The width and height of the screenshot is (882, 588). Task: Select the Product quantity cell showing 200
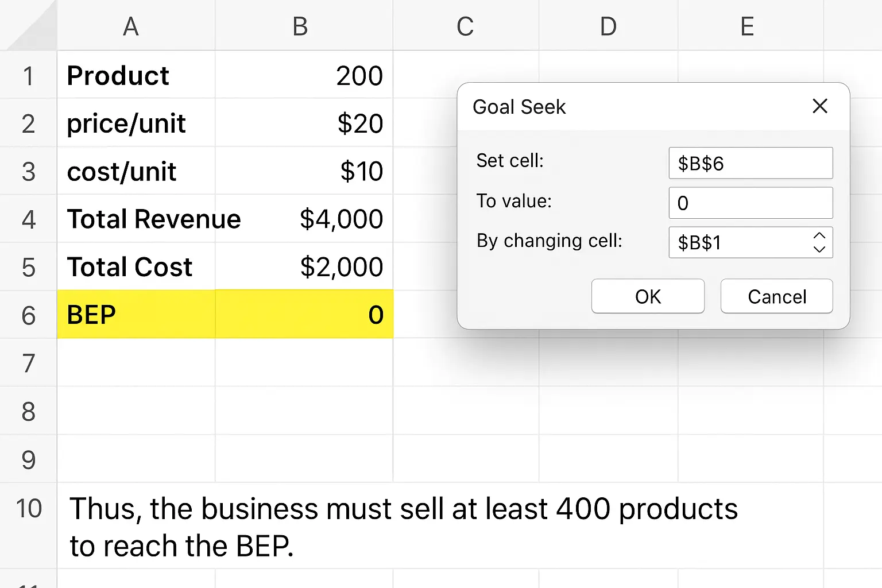pos(304,75)
